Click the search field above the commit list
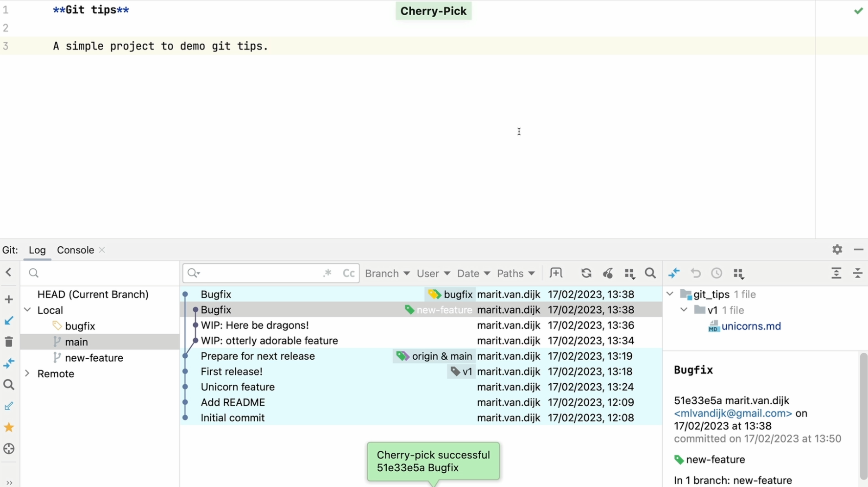Viewport: 868px width, 487px height. [259, 273]
